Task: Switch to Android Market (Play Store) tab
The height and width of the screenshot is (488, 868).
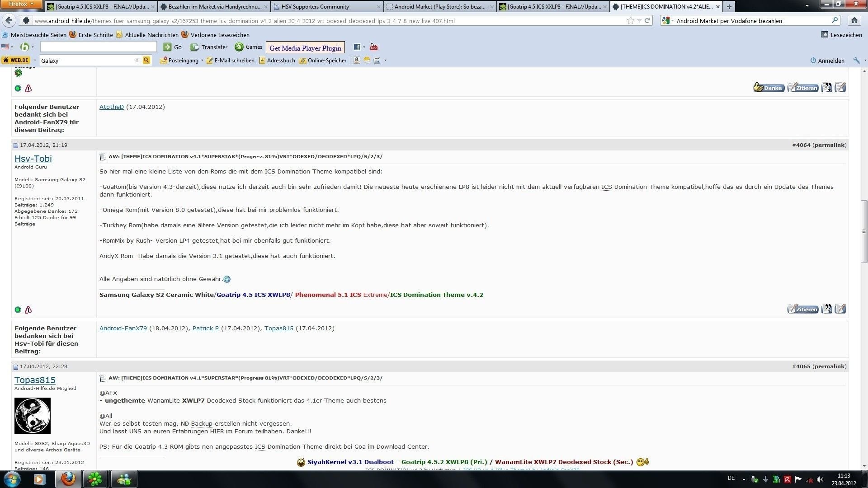Action: [440, 7]
